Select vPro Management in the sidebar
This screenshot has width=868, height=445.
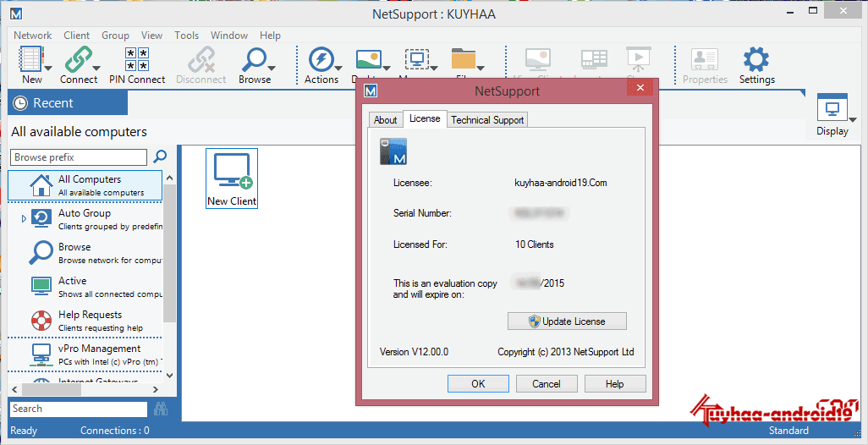pos(85,354)
